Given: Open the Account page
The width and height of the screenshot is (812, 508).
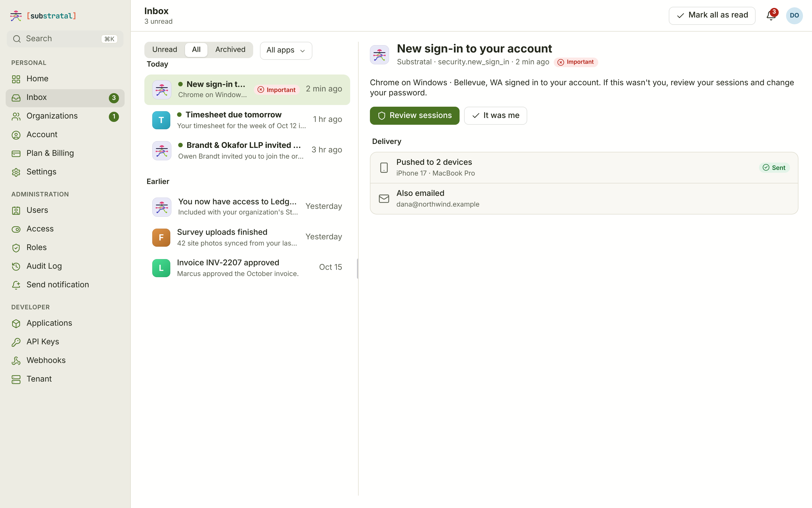Looking at the screenshot, I should pyautogui.click(x=65, y=135).
